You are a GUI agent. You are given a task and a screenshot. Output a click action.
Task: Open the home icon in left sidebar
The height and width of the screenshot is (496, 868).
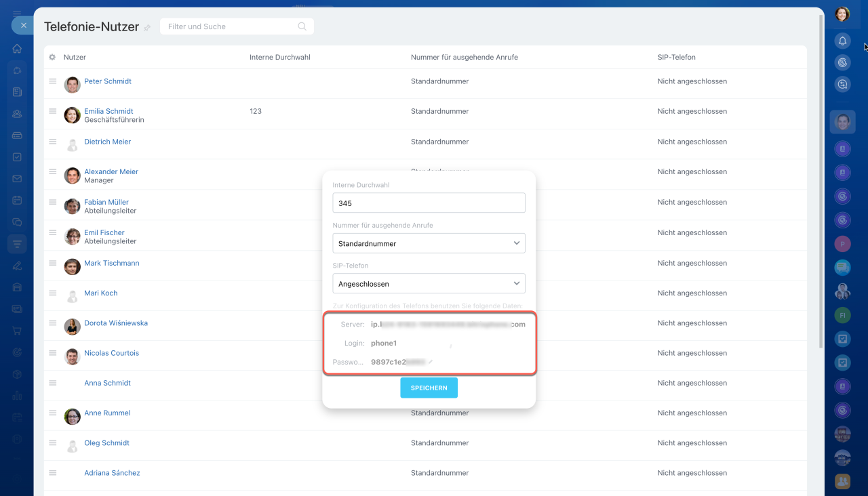[17, 49]
